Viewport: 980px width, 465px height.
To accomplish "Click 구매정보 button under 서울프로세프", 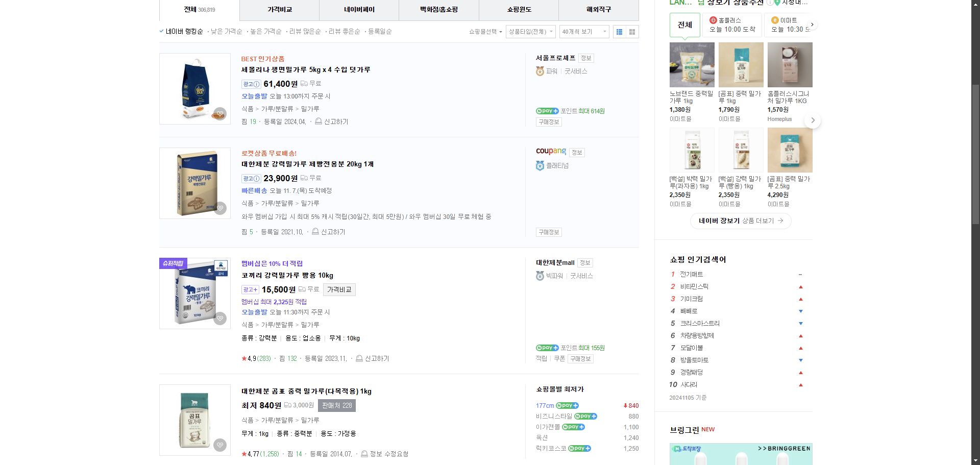I will 549,122.
